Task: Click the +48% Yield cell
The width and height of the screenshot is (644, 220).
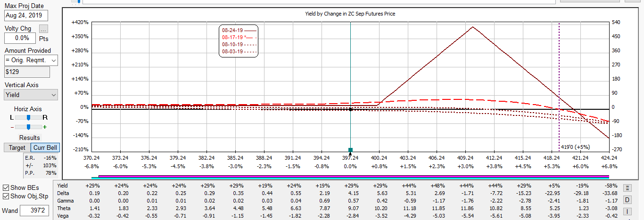Action: pos(437,186)
